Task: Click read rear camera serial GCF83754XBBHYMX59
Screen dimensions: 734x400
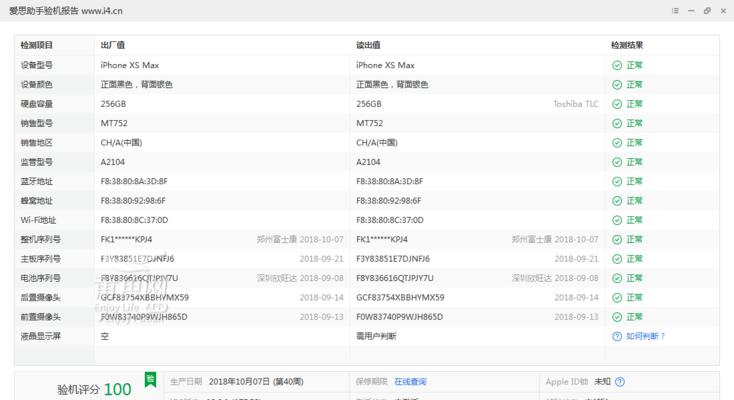Action: point(400,298)
